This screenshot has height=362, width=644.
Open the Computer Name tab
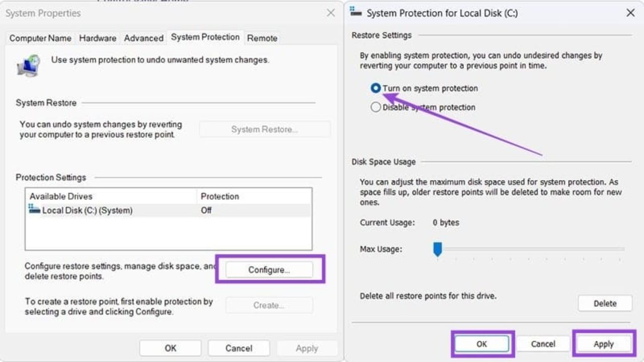point(40,38)
